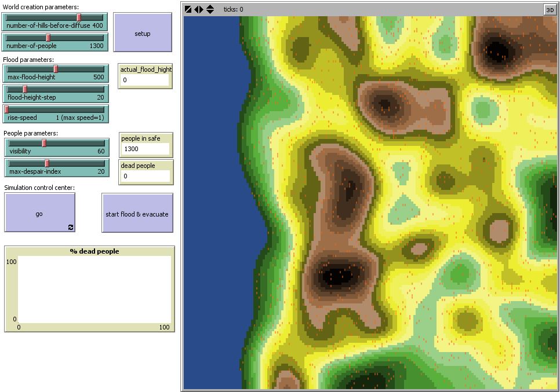Click the forever loop icon on the go button
The image size is (560, 392).
point(71,228)
